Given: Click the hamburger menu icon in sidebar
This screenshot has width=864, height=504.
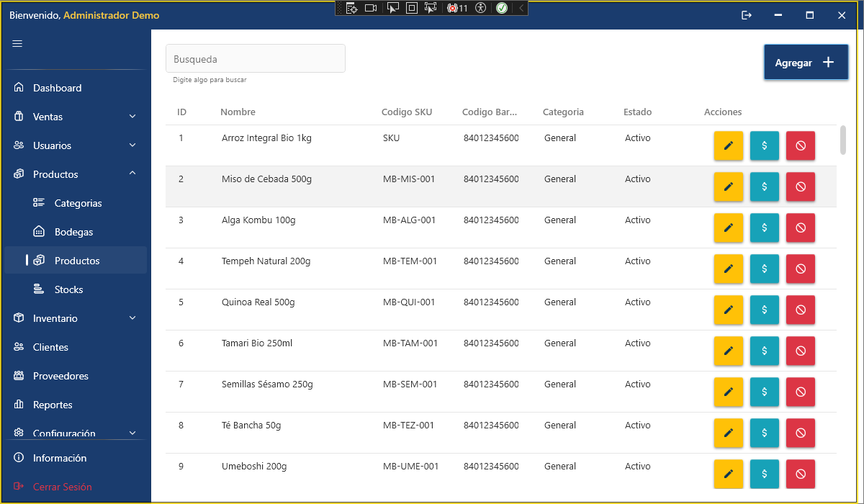Looking at the screenshot, I should coord(17,44).
